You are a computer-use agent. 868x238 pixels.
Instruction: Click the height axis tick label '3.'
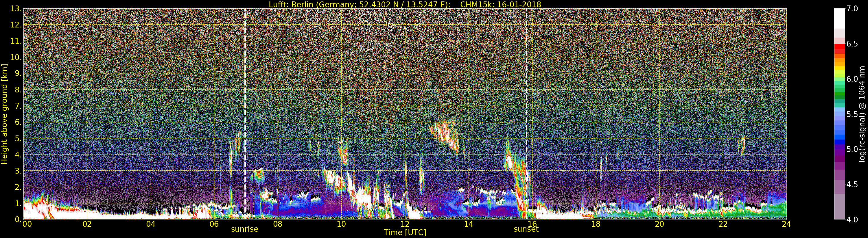pos(18,171)
